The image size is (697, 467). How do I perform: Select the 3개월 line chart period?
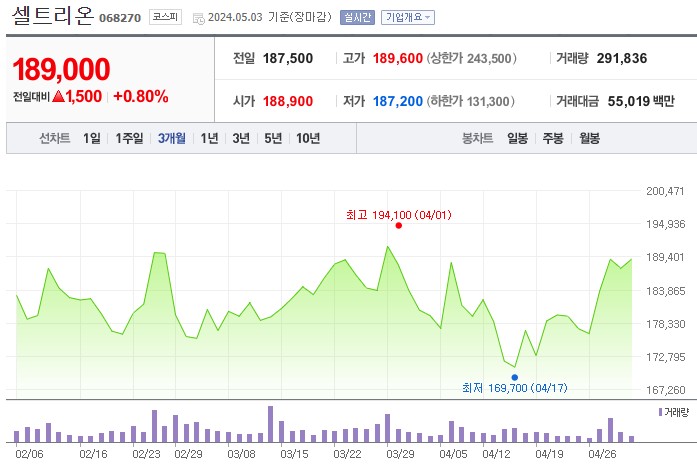point(172,138)
